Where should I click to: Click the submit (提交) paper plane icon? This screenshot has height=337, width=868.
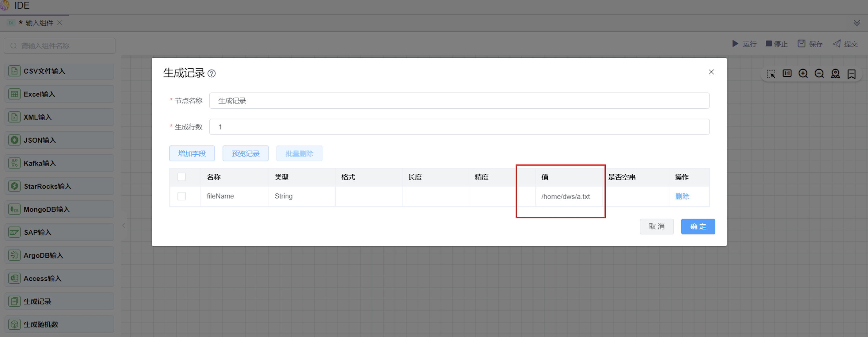(x=837, y=44)
